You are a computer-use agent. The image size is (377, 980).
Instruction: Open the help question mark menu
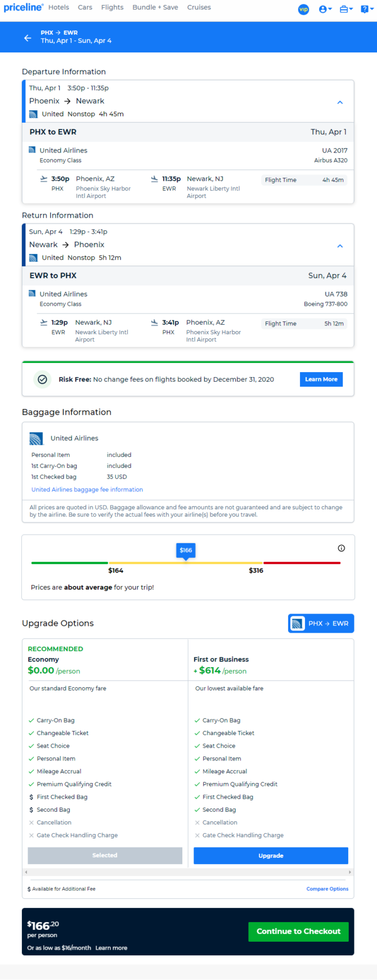click(x=367, y=9)
